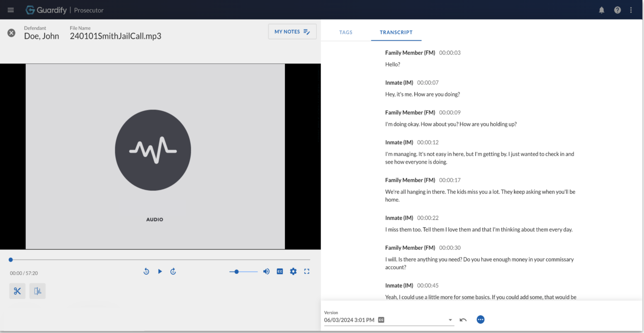Select the scissors clip tool
Image resolution: width=644 pixels, height=333 pixels.
(17, 291)
